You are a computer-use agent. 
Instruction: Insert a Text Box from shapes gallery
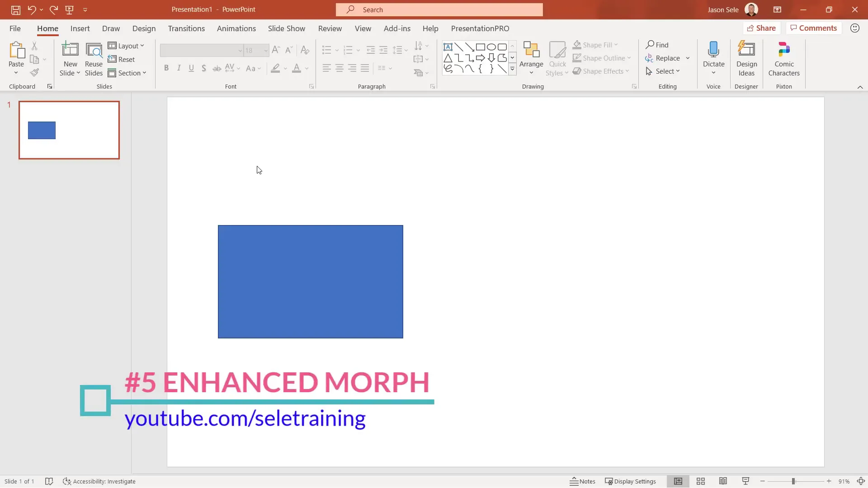[448, 47]
